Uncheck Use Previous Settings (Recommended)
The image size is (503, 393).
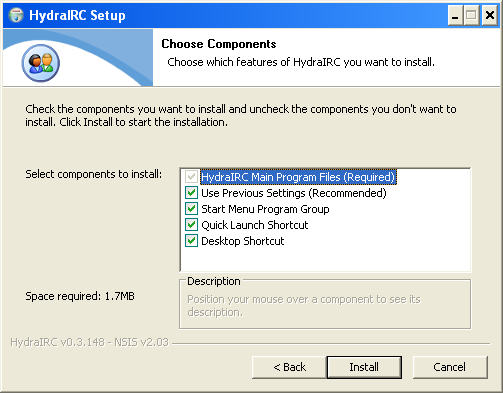click(x=191, y=193)
